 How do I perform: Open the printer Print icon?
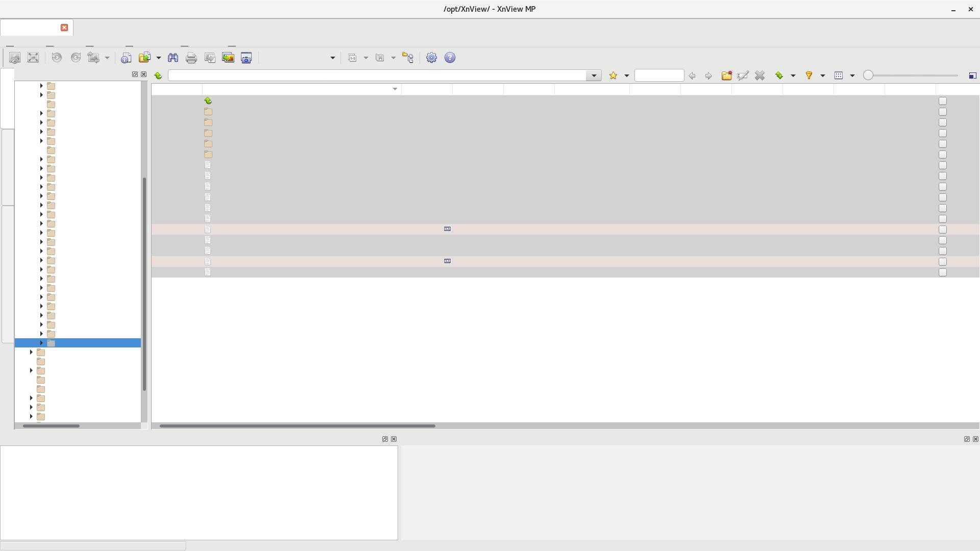[x=191, y=58]
